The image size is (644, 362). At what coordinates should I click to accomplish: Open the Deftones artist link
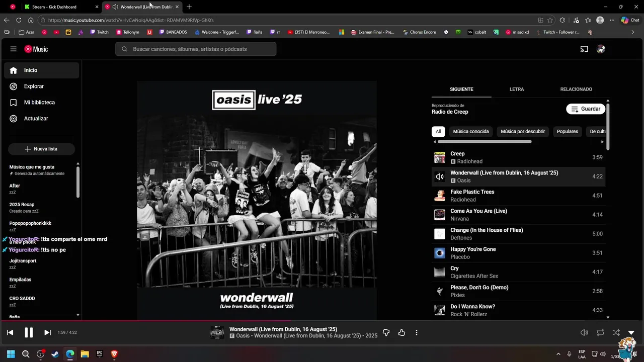[461, 238]
